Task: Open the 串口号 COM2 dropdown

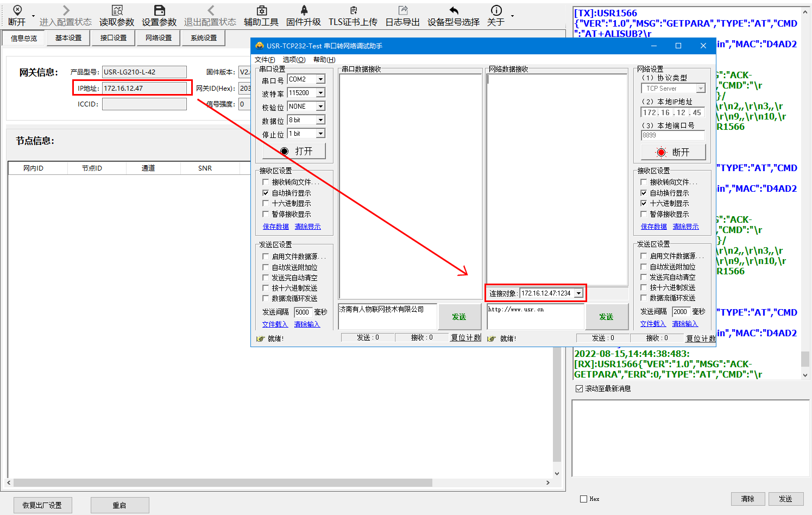Action: (x=320, y=79)
